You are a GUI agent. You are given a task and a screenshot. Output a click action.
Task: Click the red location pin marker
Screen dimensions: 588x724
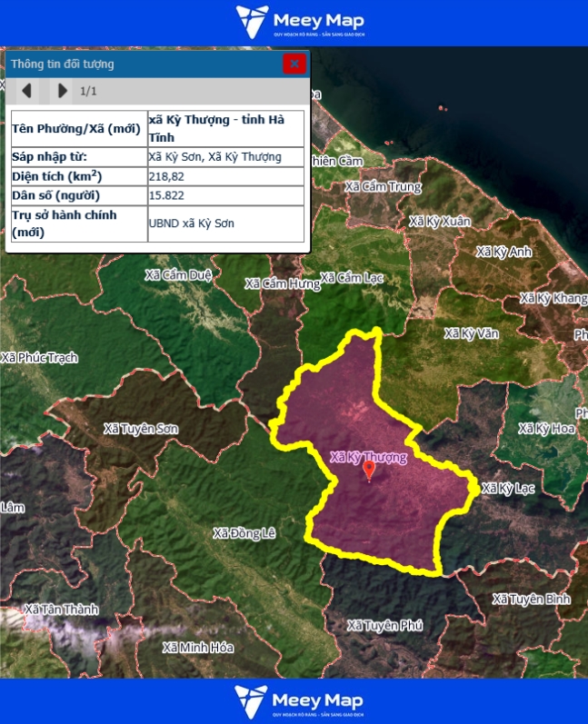coord(369,470)
